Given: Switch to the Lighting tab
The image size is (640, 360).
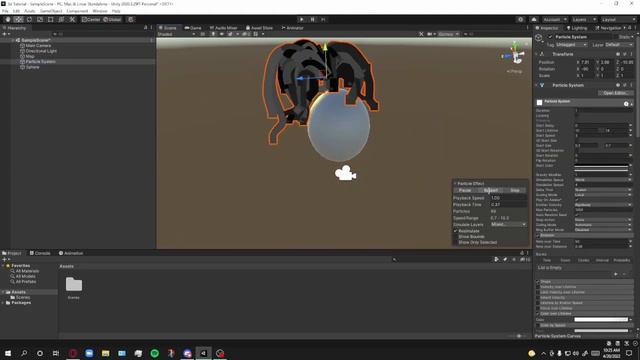Looking at the screenshot, I should tap(577, 28).
